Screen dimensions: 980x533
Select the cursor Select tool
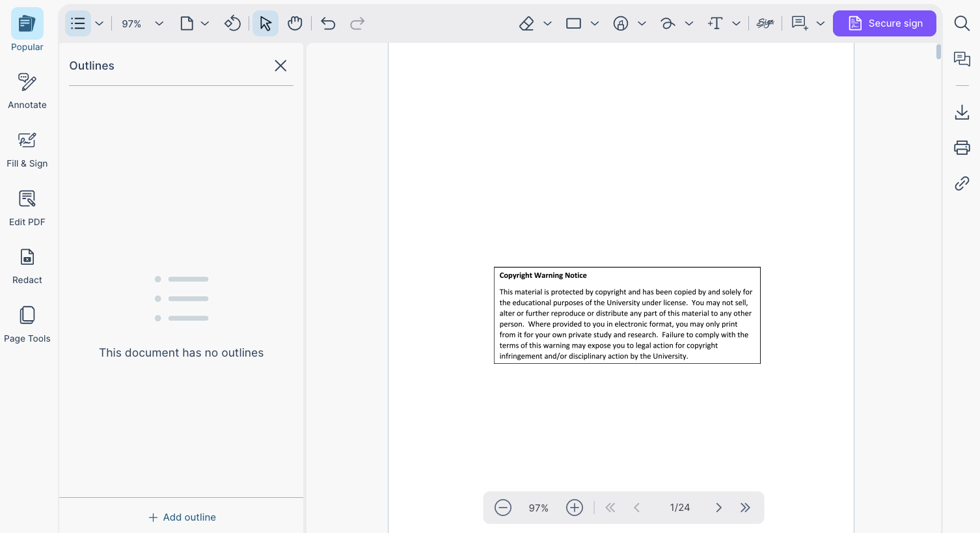point(265,23)
